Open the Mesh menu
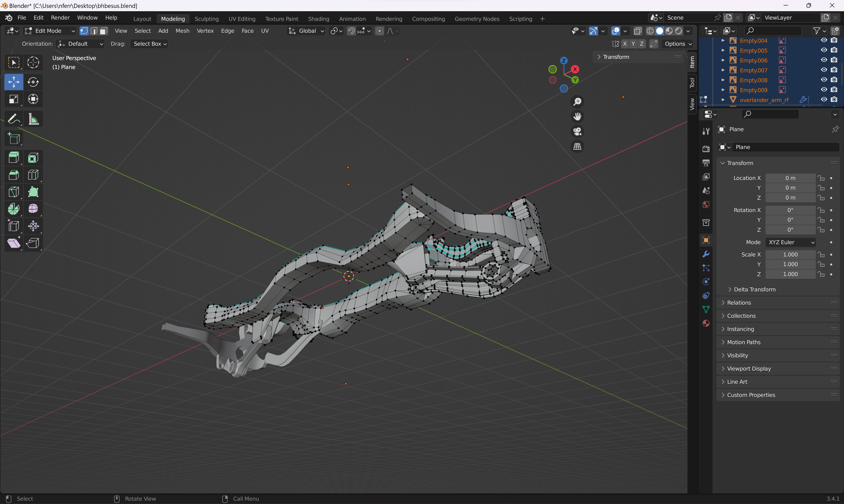Image resolution: width=844 pixels, height=504 pixels. coord(182,31)
